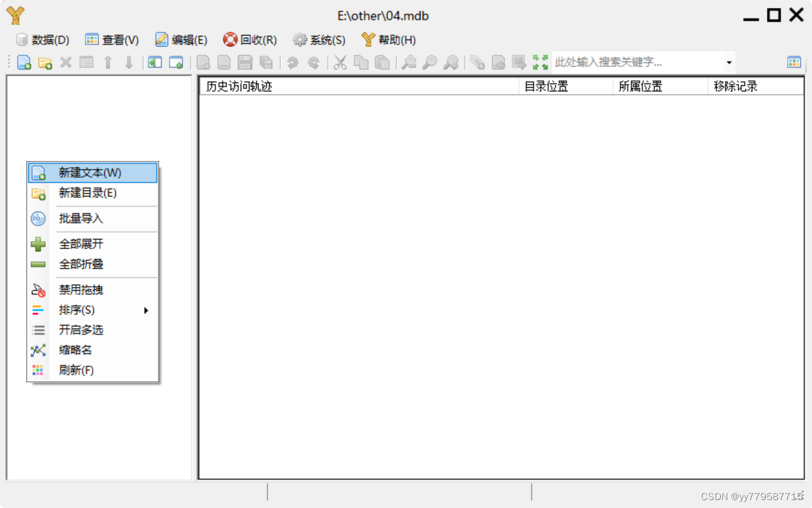This screenshot has width=812, height=508.
Task: Click the new text document toolbar icon
Action: coord(24,62)
